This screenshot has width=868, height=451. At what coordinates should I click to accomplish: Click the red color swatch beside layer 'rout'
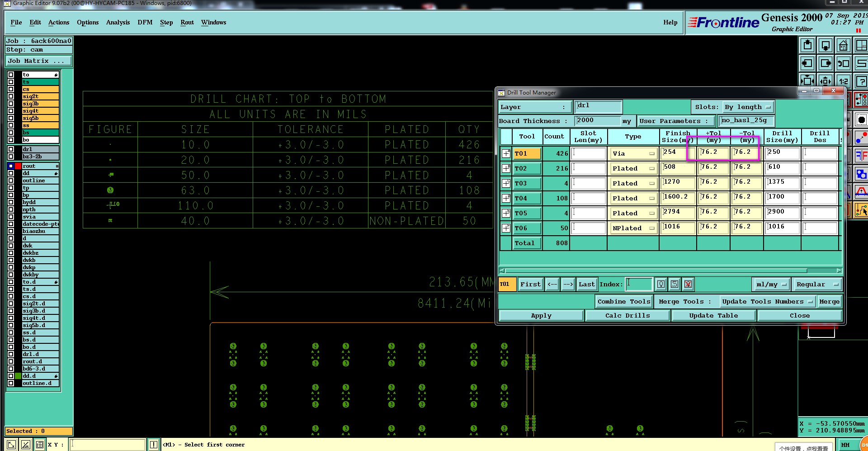[18, 166]
